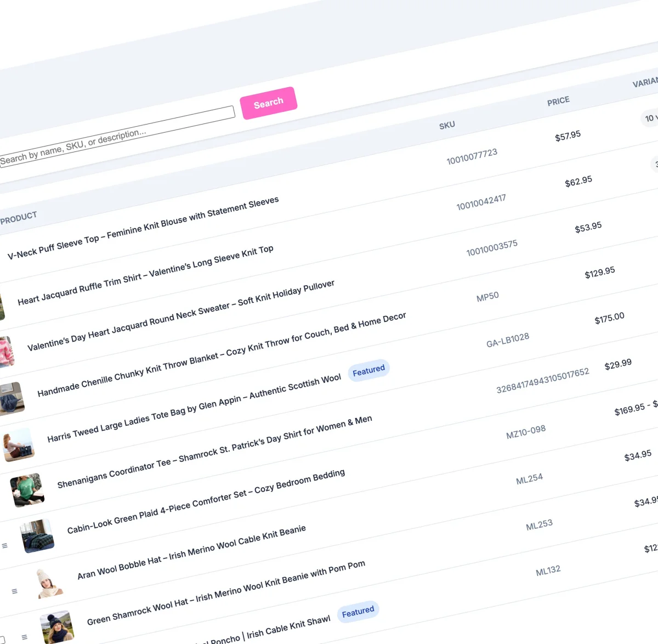Screen dimensions: 658x644
Task: Click the drag handle next to the navy pom hat row
Action: coord(25,636)
